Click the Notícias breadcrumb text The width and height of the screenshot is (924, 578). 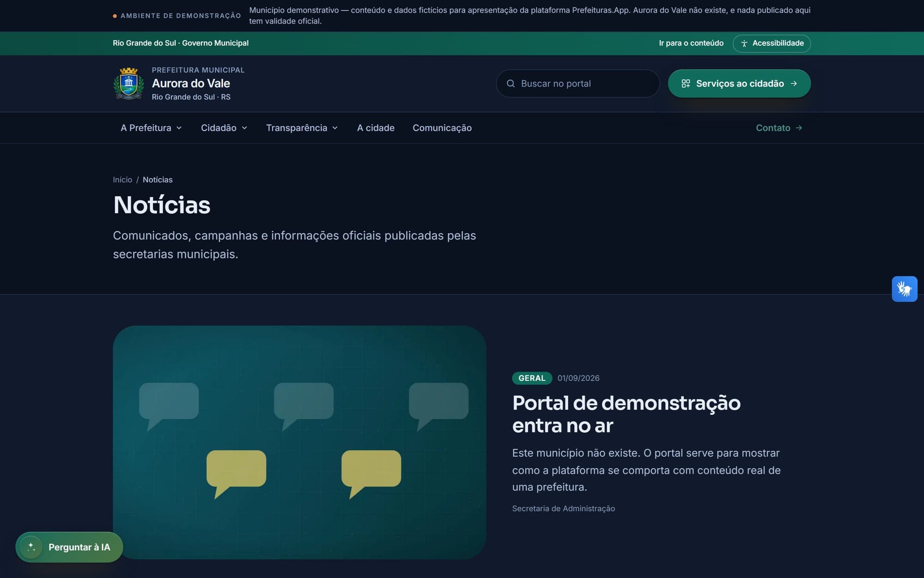158,180
